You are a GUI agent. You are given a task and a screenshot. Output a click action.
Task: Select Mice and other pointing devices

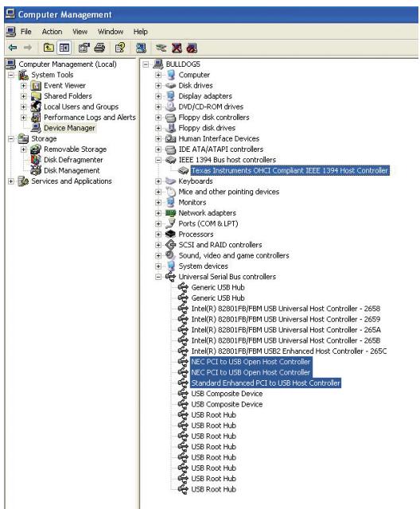[x=229, y=192]
